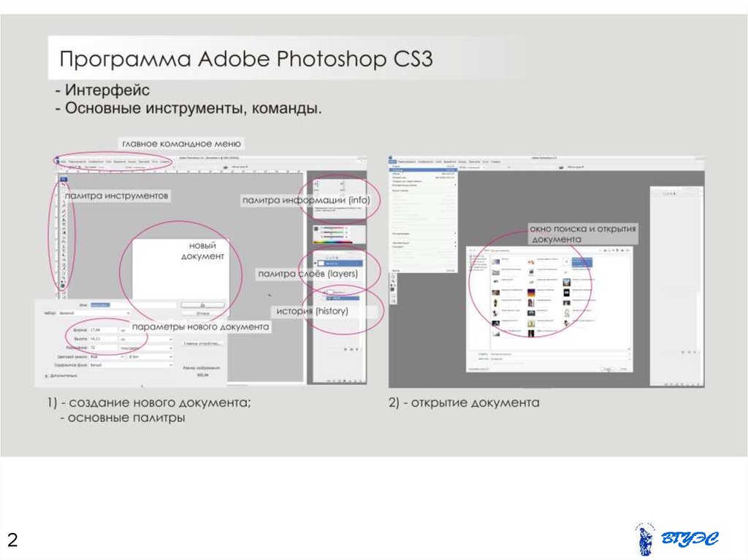The height and width of the screenshot is (560, 748).
Task: Open Рабочая среда workspace menu, right screenshot
Action: [576, 167]
